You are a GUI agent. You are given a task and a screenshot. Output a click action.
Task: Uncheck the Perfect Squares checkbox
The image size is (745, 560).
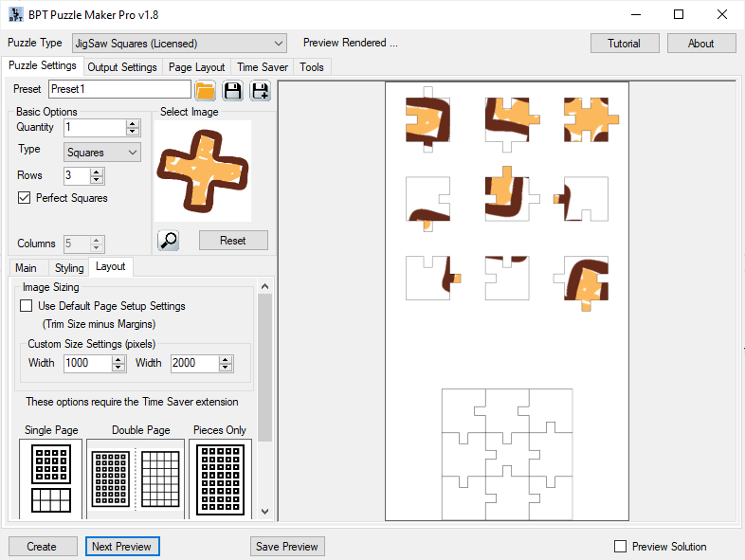25,198
